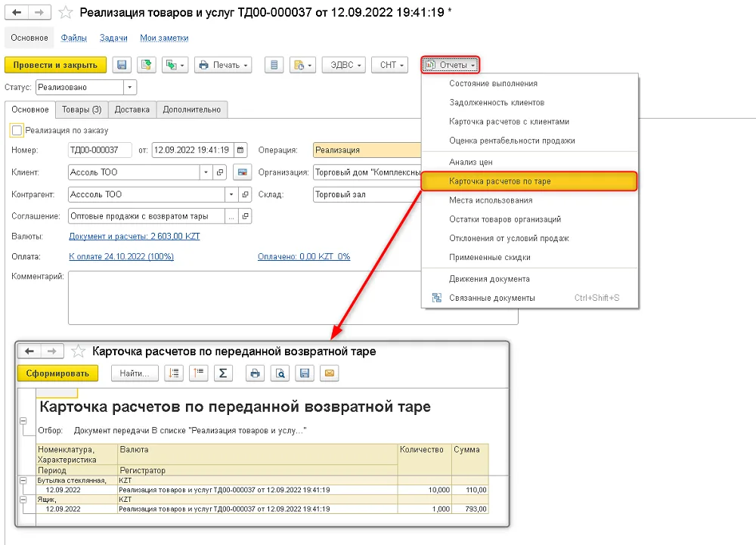
Task: Open the dropdown icon to the left of ЭДВС
Action: [302, 65]
